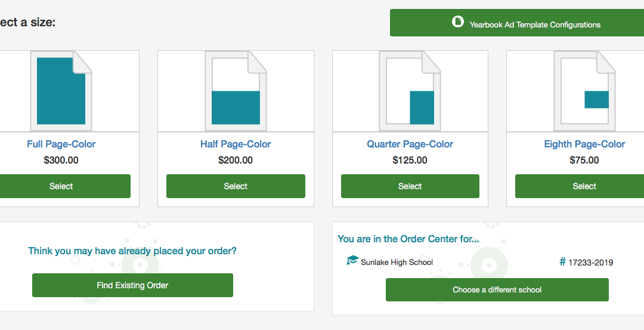Image resolution: width=644 pixels, height=330 pixels.
Task: Click the Quarter Page-Color page icon
Action: (410, 91)
